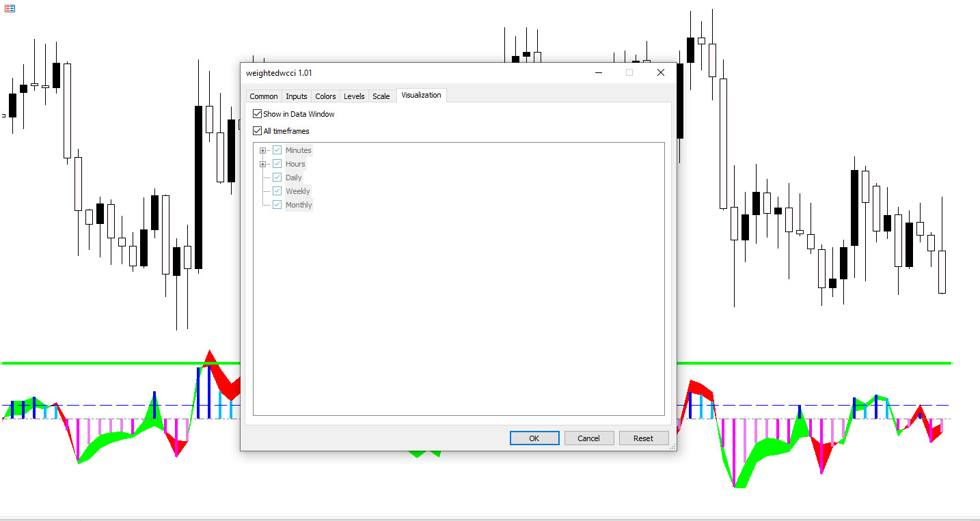Click the Cancel button
The height and width of the screenshot is (521, 980).
click(588, 438)
